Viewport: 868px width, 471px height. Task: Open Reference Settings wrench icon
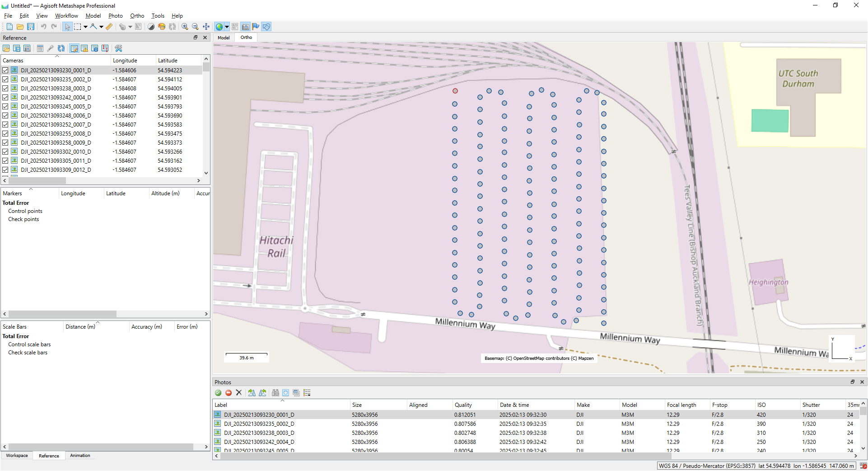[118, 48]
